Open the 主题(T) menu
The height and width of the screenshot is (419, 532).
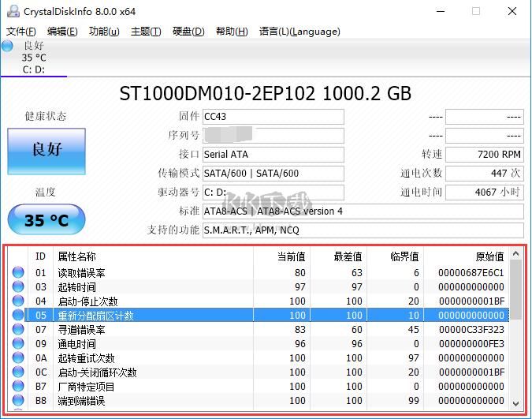[146, 32]
